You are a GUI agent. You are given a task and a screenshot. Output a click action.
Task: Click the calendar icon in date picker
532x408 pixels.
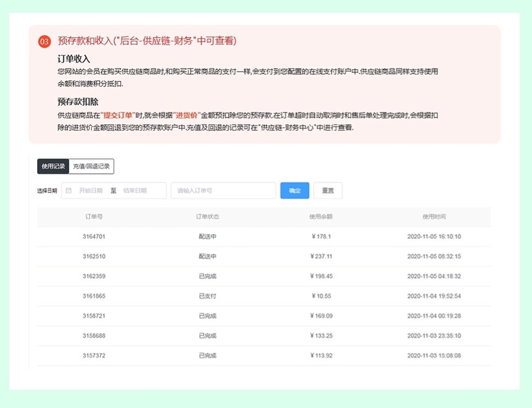(69, 190)
